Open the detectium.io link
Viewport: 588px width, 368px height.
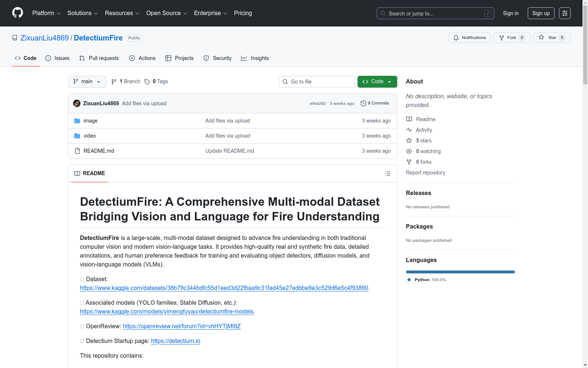[176, 341]
